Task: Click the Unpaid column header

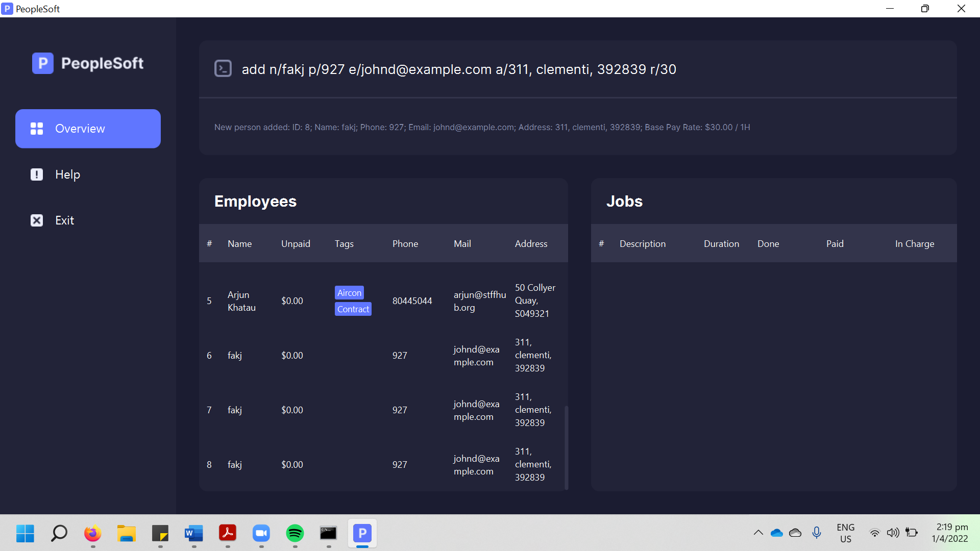Action: [296, 244]
